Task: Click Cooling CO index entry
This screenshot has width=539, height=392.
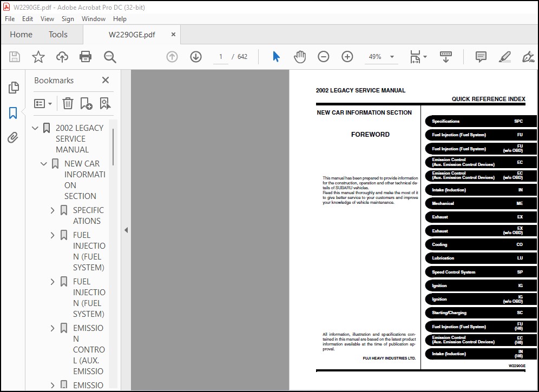Action: (x=480, y=244)
